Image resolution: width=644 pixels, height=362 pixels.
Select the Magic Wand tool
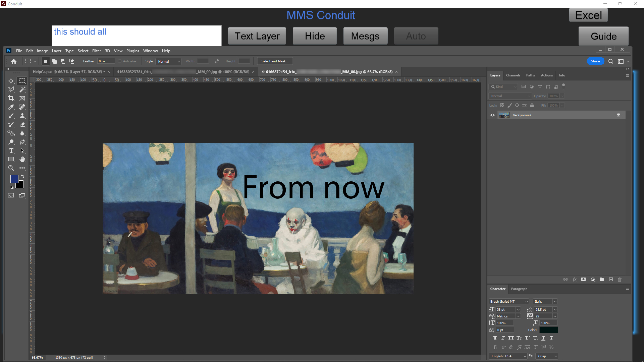click(x=22, y=89)
